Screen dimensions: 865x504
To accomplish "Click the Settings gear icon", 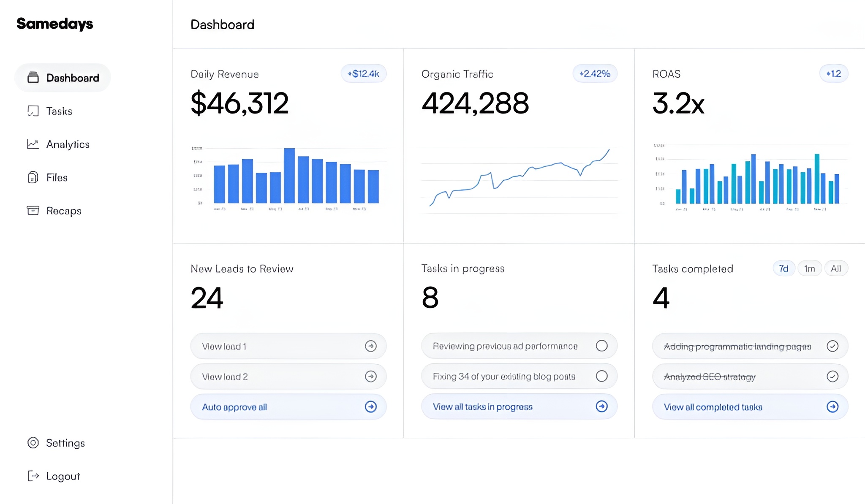I will [x=33, y=443].
